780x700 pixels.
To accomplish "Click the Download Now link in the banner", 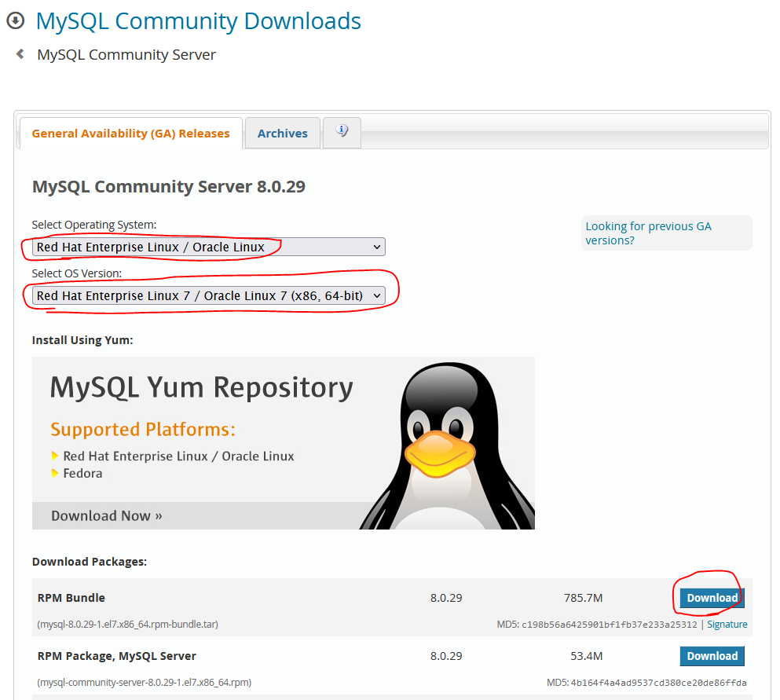I will [x=104, y=515].
